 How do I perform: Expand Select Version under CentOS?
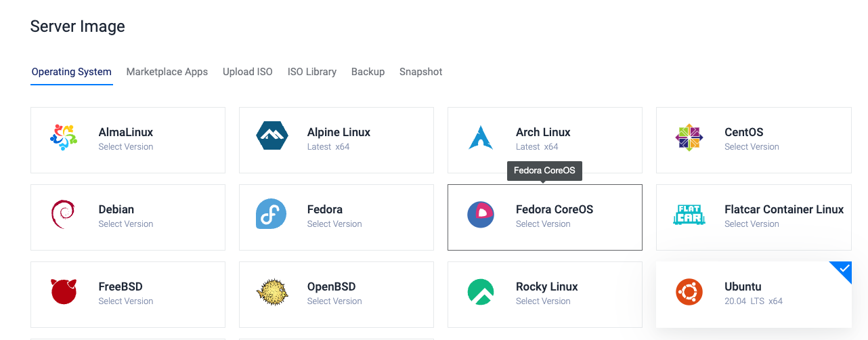pos(752,147)
